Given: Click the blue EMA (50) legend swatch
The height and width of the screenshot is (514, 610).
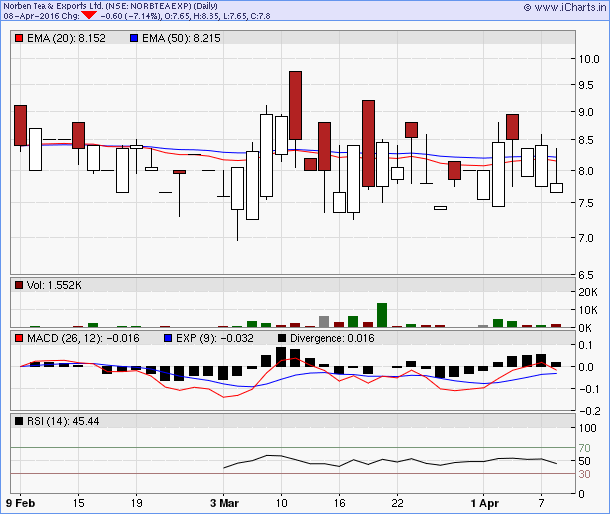Looking at the screenshot, I should (x=134, y=38).
